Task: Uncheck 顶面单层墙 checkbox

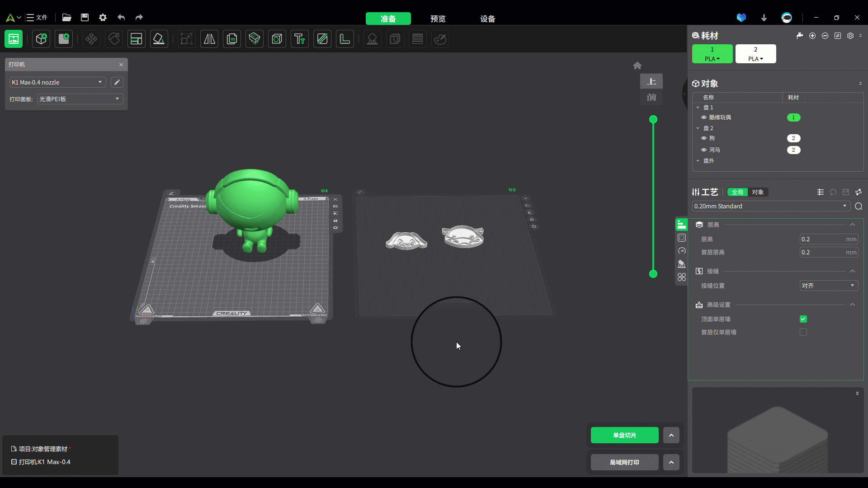Action: pyautogui.click(x=803, y=319)
